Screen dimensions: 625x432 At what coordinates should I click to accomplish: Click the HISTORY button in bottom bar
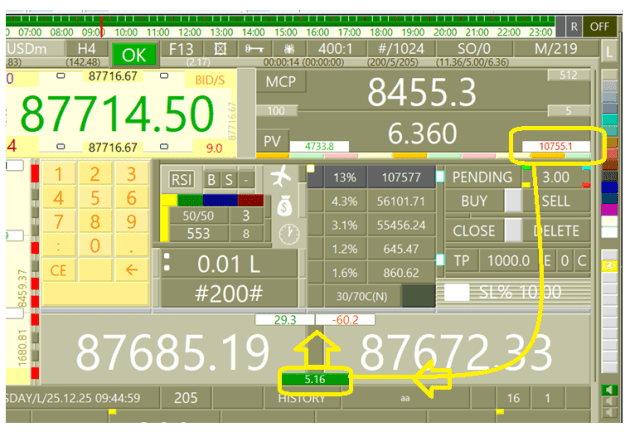302,398
